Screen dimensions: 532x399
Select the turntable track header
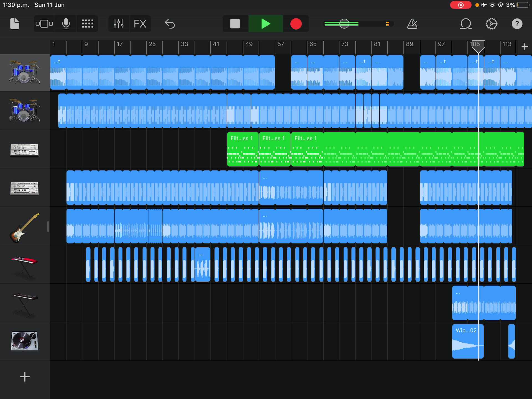[25, 341]
